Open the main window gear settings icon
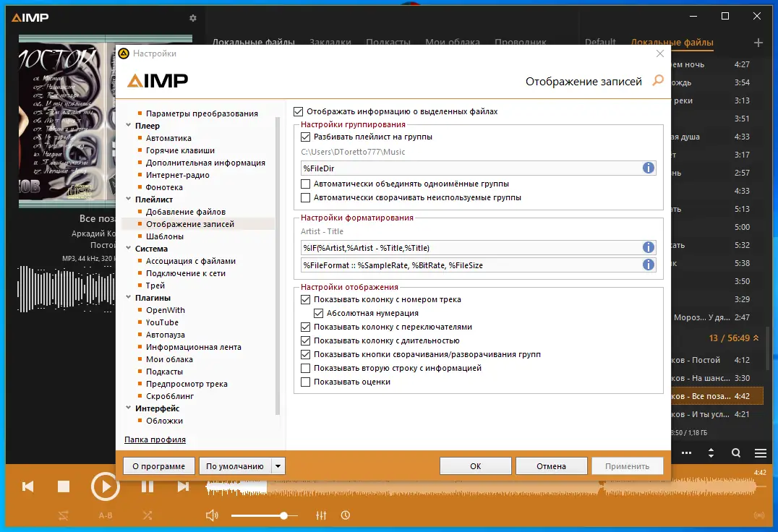This screenshot has height=532, width=778. click(x=193, y=18)
